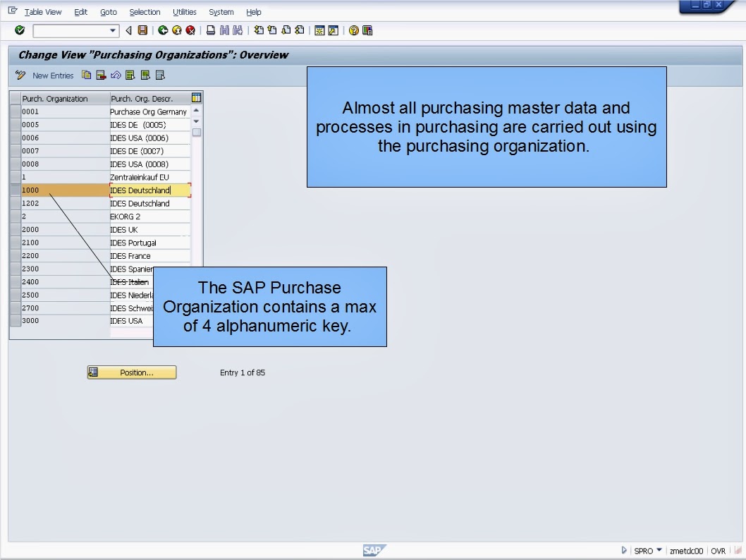This screenshot has height=560, width=746.
Task: Click the table scrollbar thumb
Action: pyautogui.click(x=197, y=133)
